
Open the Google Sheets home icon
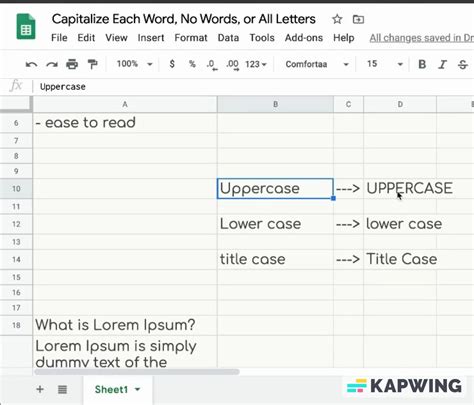[x=26, y=27]
